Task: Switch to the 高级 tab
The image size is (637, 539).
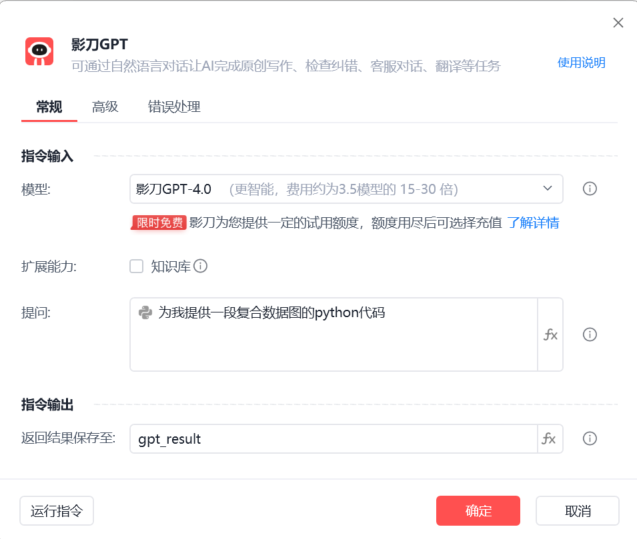Action: point(105,107)
